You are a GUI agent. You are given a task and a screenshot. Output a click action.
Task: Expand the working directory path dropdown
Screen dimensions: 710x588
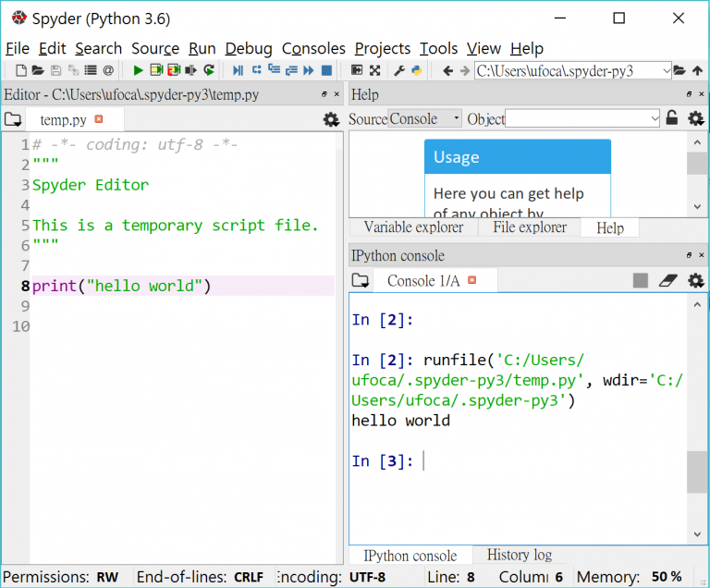[666, 70]
